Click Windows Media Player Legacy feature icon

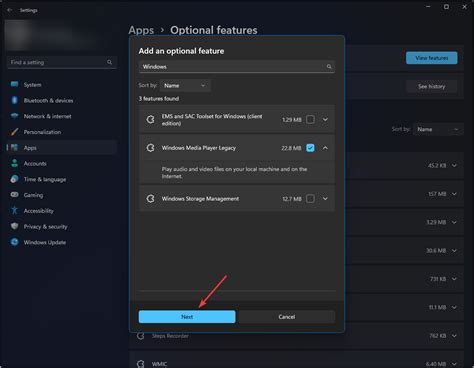point(150,148)
